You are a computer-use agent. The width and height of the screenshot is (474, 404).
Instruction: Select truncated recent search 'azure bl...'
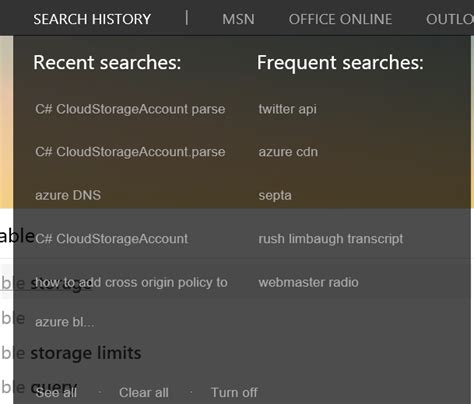[x=65, y=322]
